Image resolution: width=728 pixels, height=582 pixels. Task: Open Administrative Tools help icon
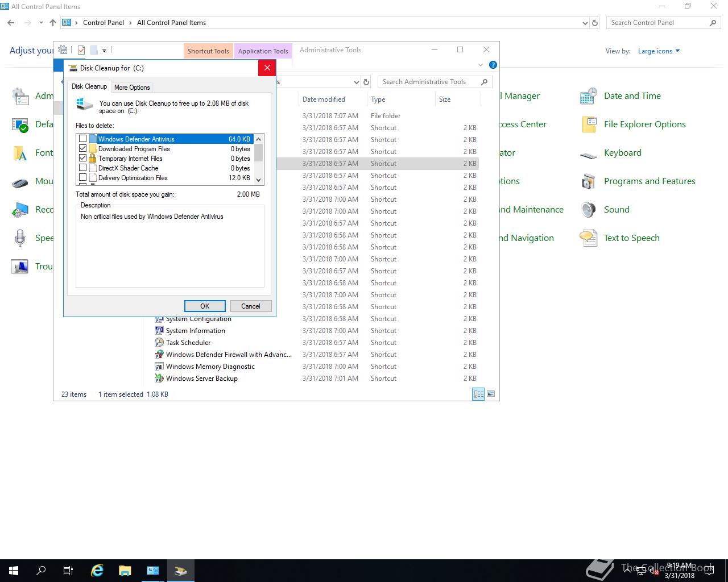493,65
